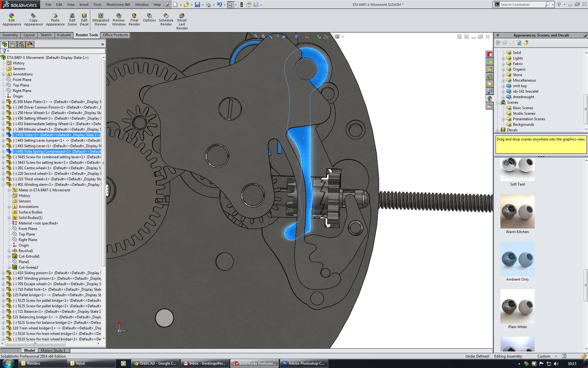This screenshot has height=368, width=588.
Task: Select the 435 Yoke component in the tree
Action: coord(57,135)
